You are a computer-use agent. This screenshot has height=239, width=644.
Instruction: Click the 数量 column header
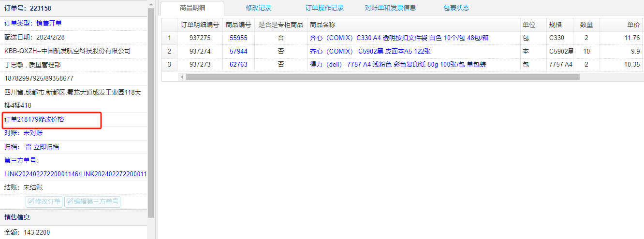(586, 25)
